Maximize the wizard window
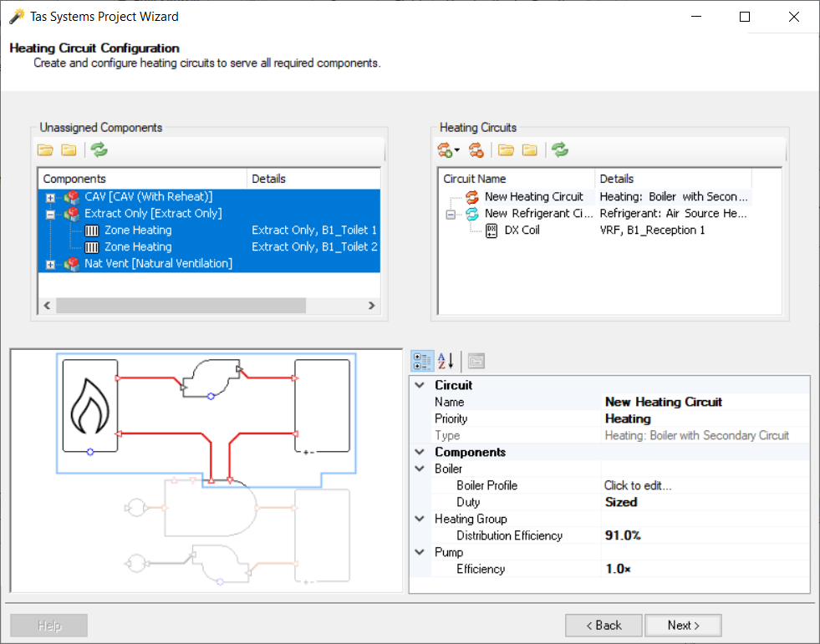Screen dimensions: 820x644 [745, 17]
